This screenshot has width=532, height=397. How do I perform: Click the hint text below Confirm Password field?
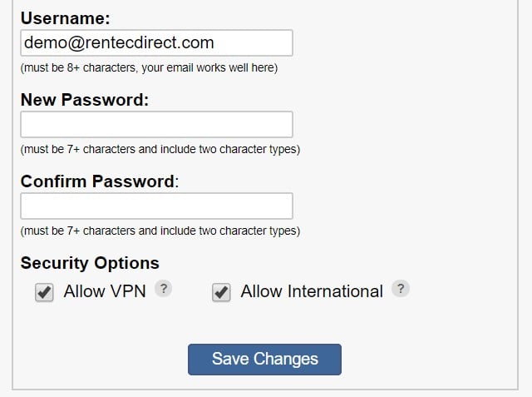click(x=160, y=231)
